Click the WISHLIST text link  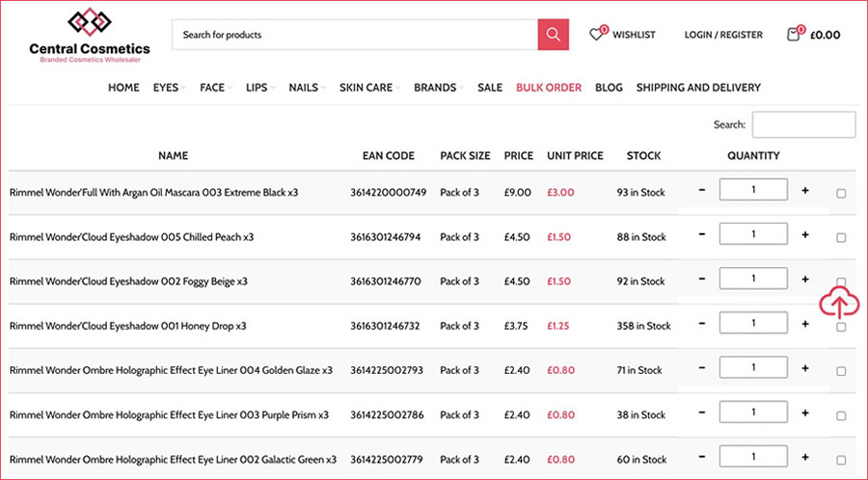tap(634, 35)
